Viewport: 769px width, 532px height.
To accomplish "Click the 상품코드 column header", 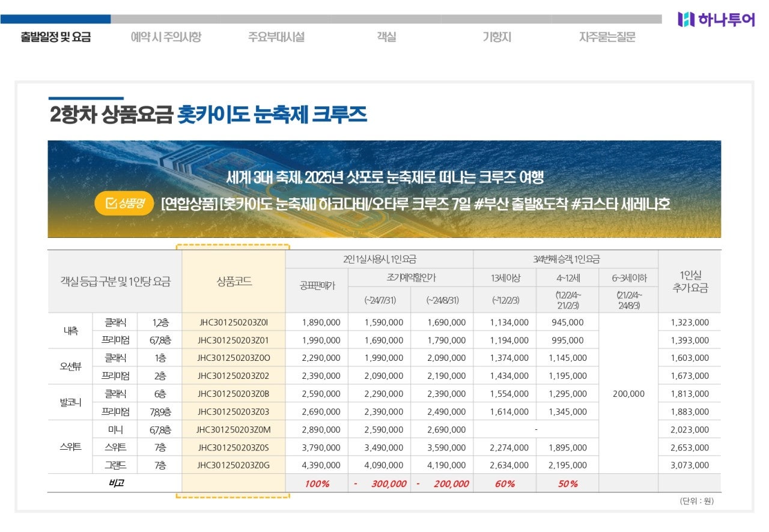I will click(234, 282).
